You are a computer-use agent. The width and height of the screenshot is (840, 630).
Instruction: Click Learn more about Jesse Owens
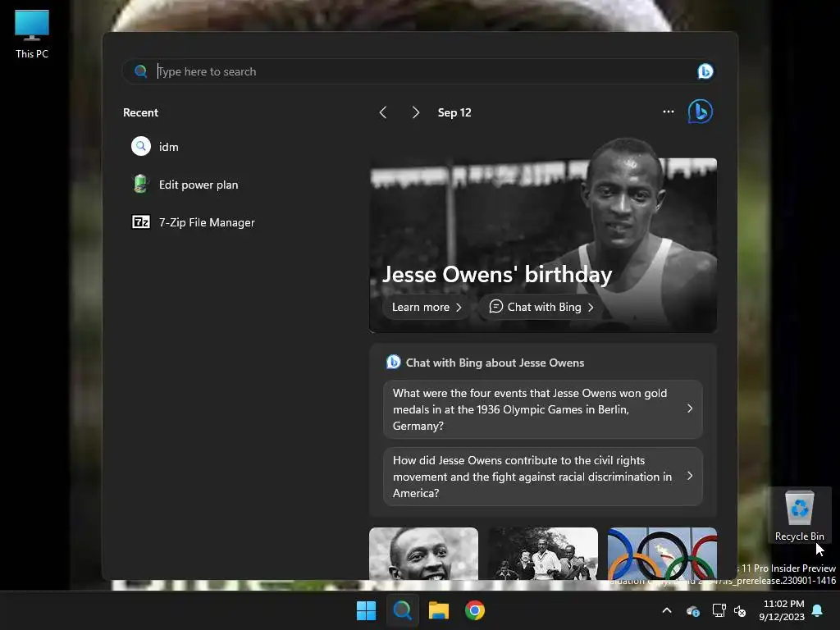tap(427, 307)
